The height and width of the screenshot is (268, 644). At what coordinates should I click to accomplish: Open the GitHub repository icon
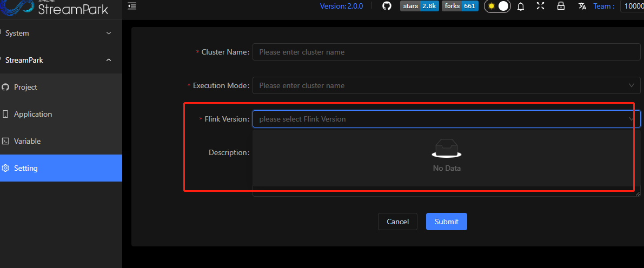pos(387,6)
